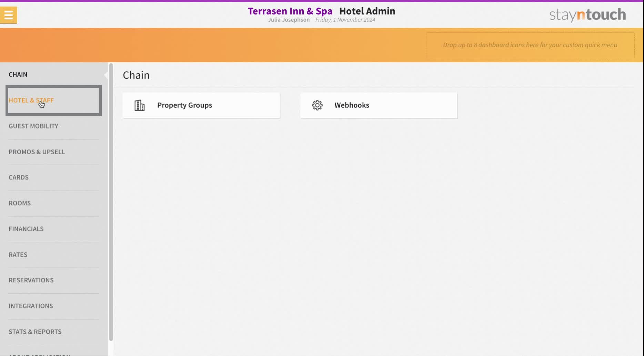Click the custom quick menu drop zone

[x=530, y=45]
